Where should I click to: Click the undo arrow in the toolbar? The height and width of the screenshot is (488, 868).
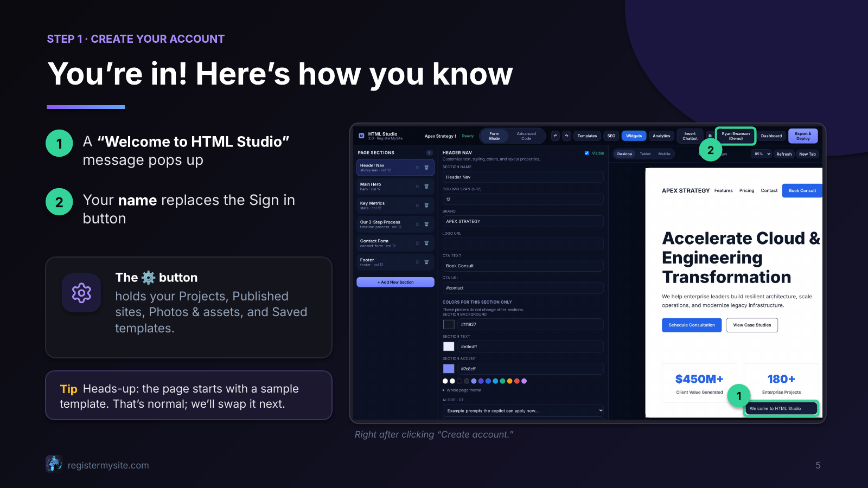click(555, 136)
